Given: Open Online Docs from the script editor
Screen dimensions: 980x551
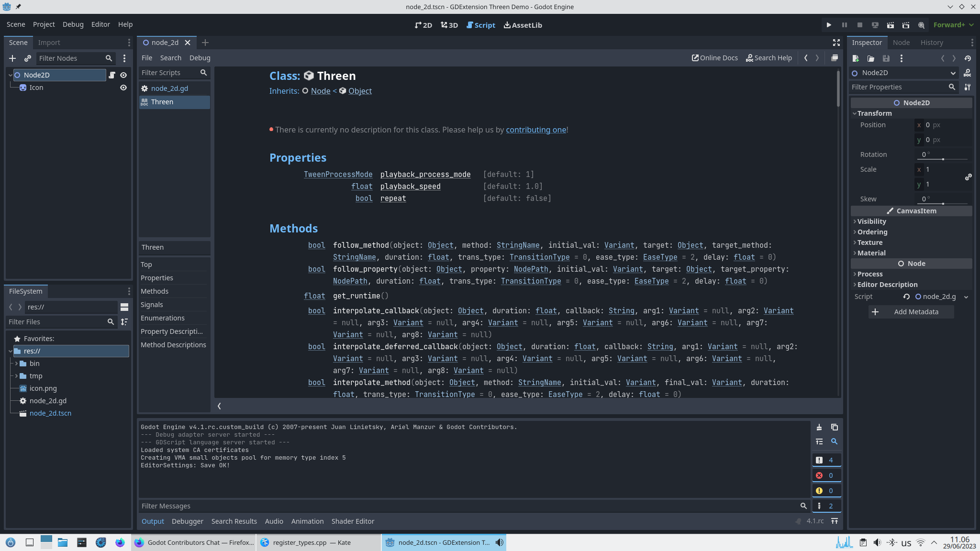Looking at the screenshot, I should (714, 58).
